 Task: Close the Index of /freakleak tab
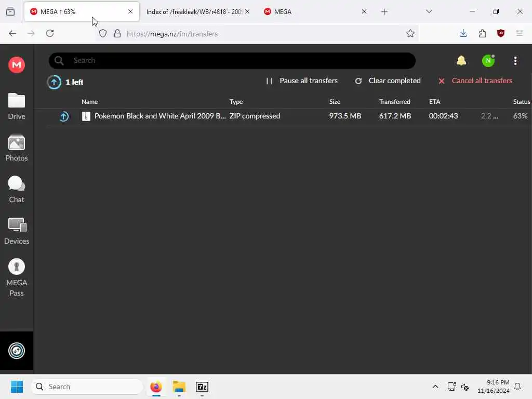tap(247, 11)
